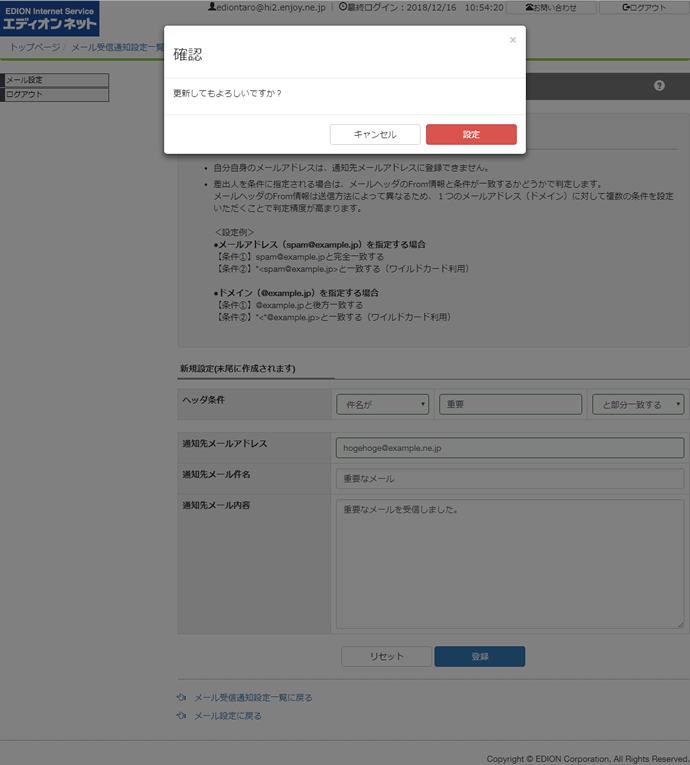Open the メール設定に戻る link
The height and width of the screenshot is (765, 690).
227,716
